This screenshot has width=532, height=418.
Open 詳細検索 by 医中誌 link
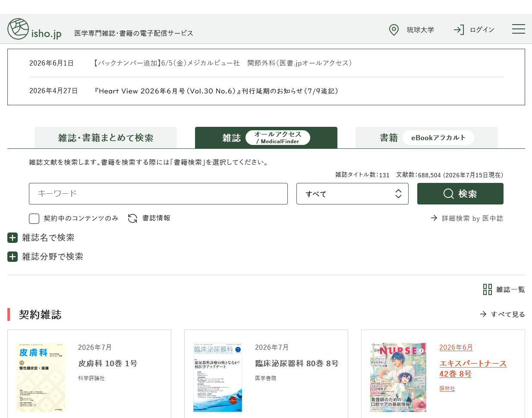[x=472, y=218]
